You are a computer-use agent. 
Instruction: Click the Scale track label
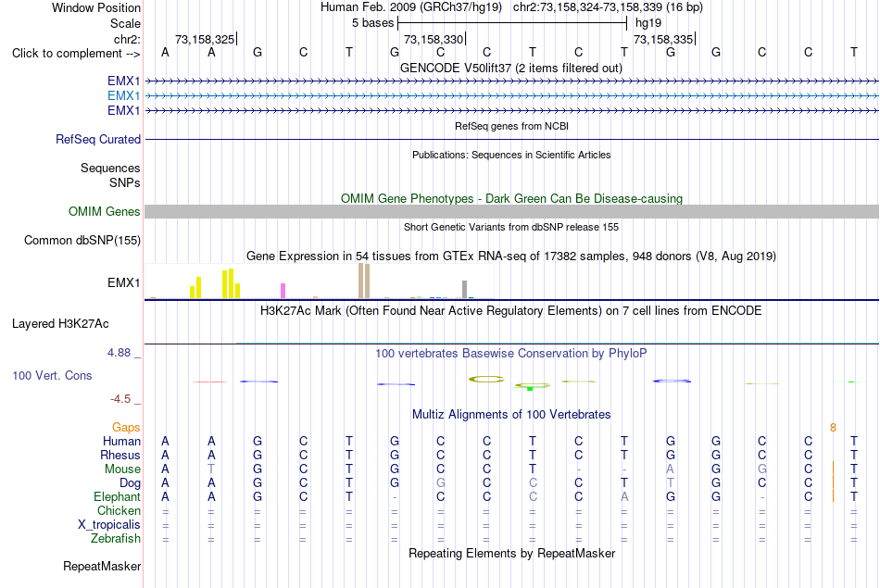tap(125, 23)
